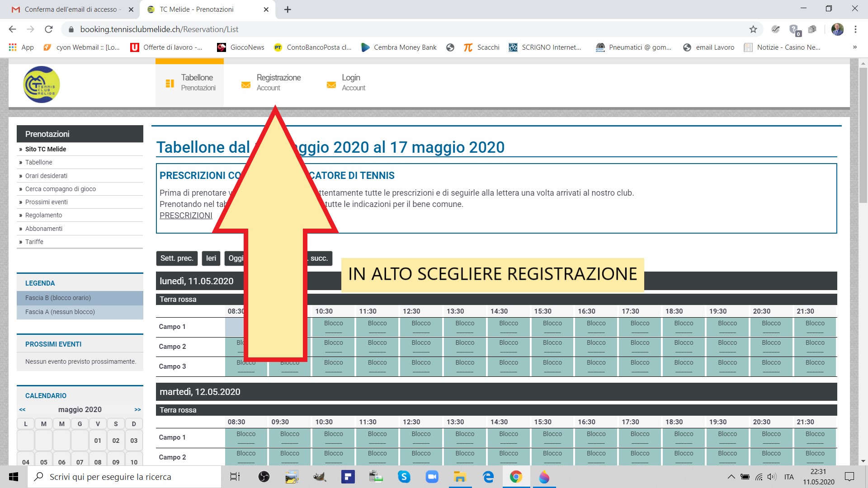The width and height of the screenshot is (868, 488).
Task: Open the Registrazione Account menu item
Action: pyautogui.click(x=271, y=83)
